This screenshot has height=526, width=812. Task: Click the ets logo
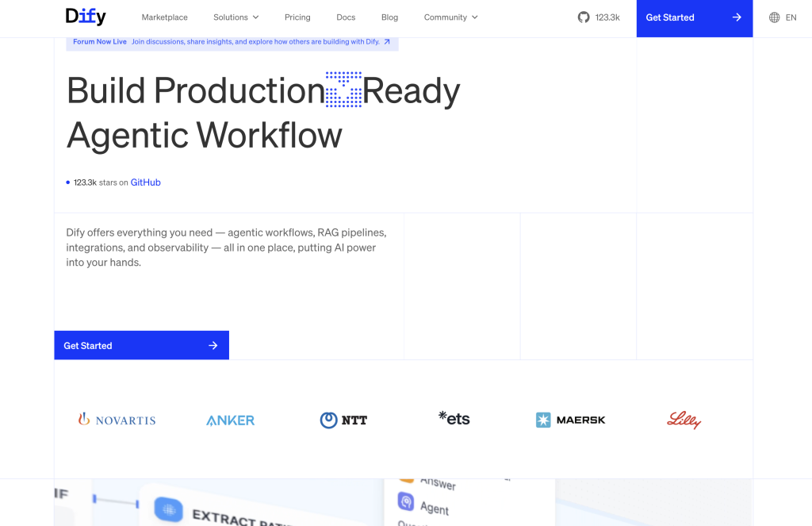(x=454, y=418)
